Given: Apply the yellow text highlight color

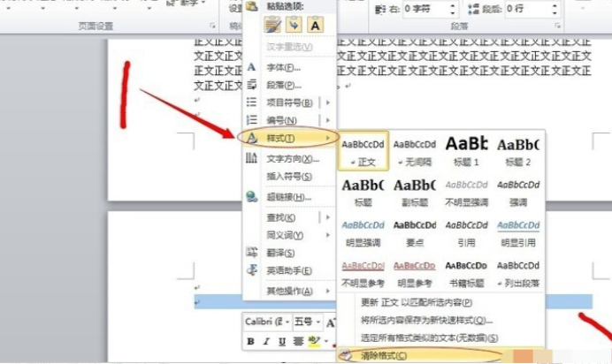Looking at the screenshot, I should pyautogui.click(x=313, y=341).
